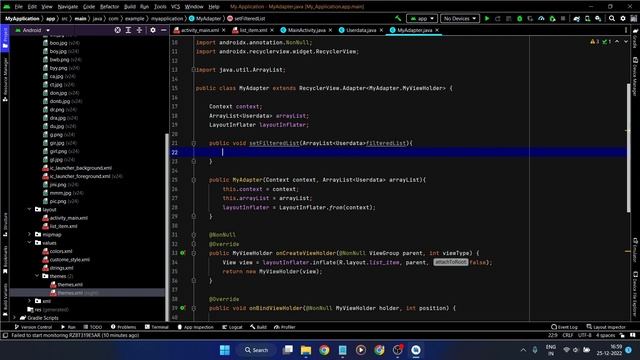
Task: Expand the xml folder
Action: (29, 301)
